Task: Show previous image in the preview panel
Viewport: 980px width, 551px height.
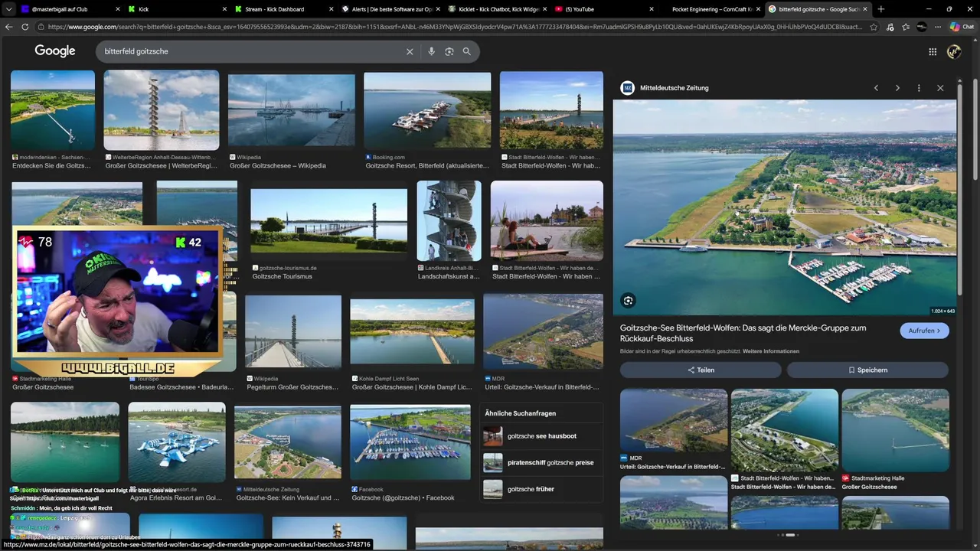Action: click(x=877, y=88)
